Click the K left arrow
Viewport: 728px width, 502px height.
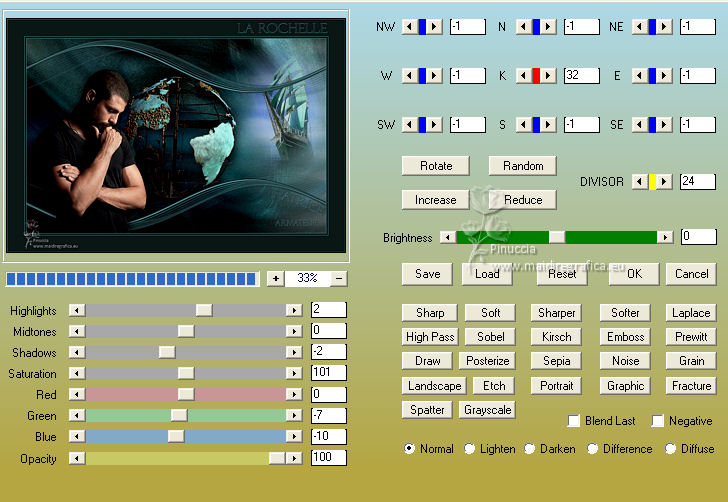point(524,75)
